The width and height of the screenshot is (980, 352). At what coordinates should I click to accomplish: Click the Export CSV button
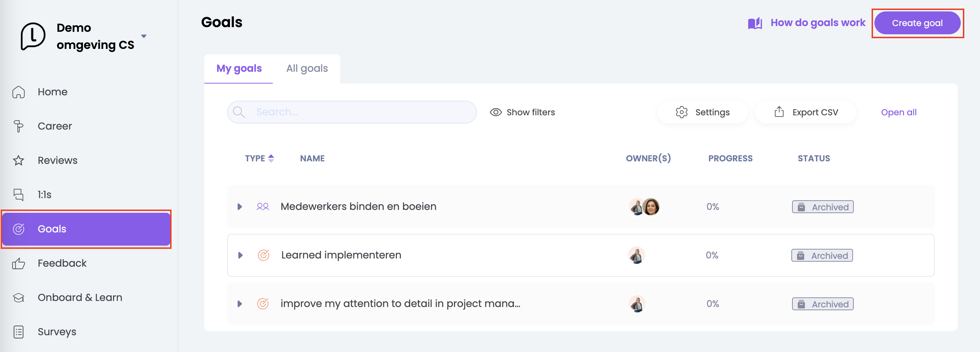(806, 112)
